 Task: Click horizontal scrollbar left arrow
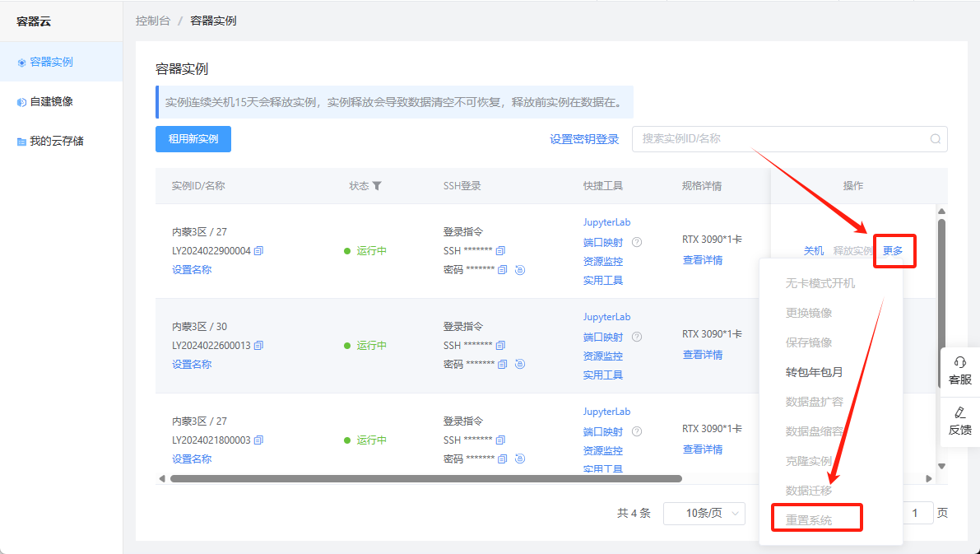[162, 478]
